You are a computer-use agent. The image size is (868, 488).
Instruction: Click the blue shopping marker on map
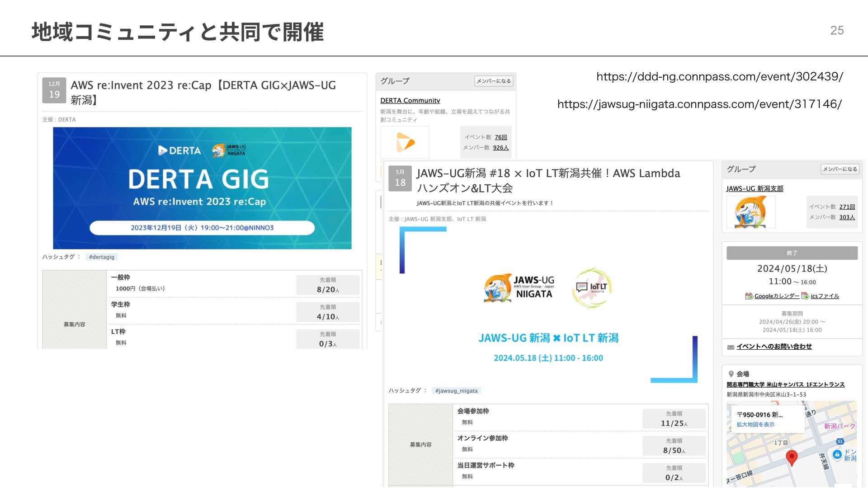837,455
